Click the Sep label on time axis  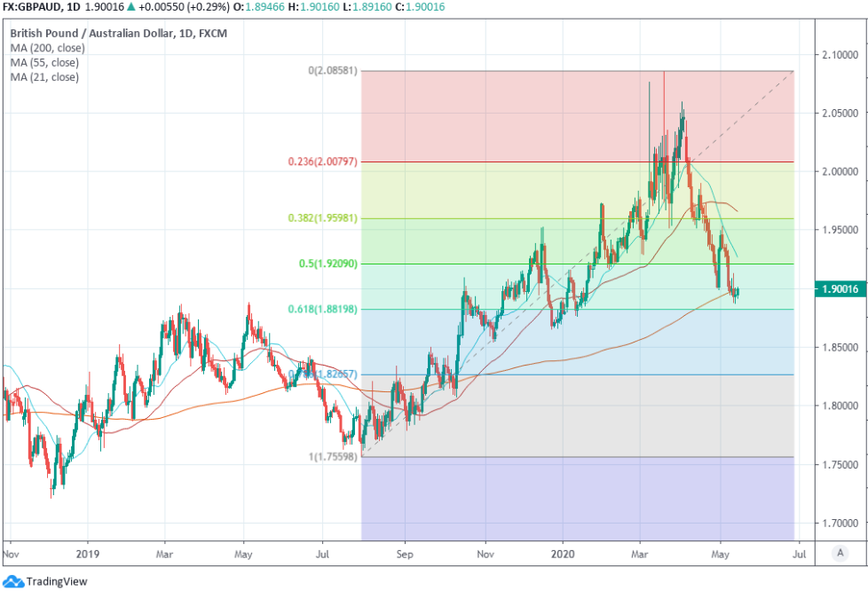pos(404,552)
